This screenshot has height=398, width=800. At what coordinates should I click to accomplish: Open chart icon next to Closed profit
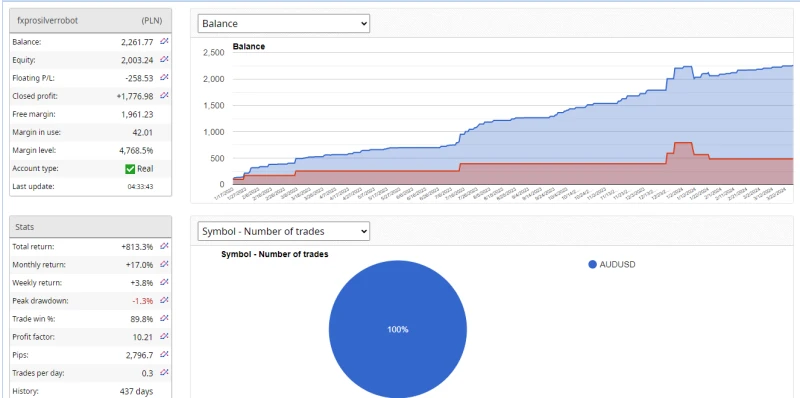click(164, 95)
